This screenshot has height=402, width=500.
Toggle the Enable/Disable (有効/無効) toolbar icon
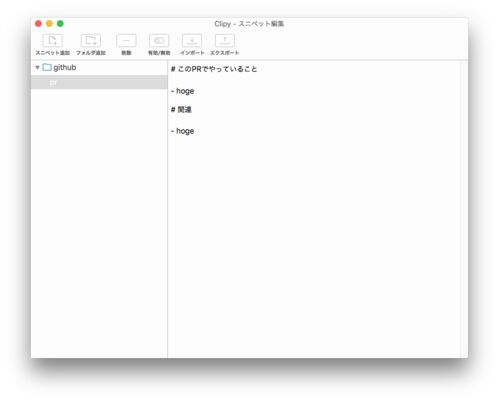[x=159, y=41]
